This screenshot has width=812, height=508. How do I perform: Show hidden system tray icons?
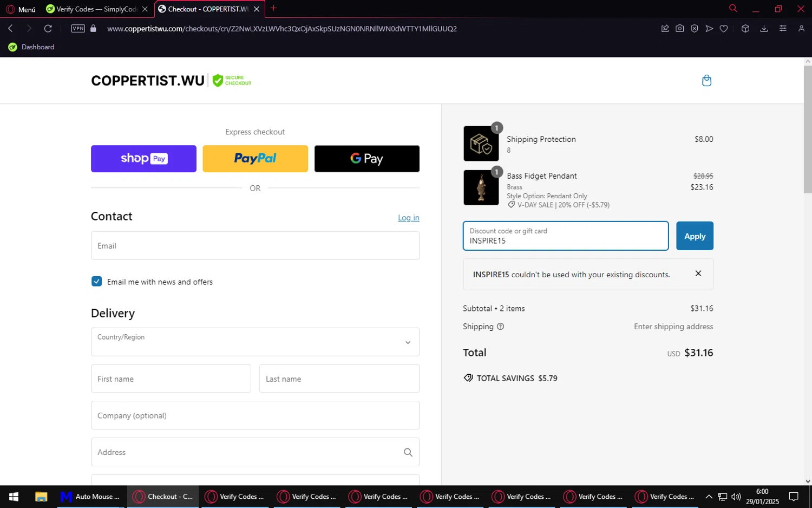tap(709, 497)
